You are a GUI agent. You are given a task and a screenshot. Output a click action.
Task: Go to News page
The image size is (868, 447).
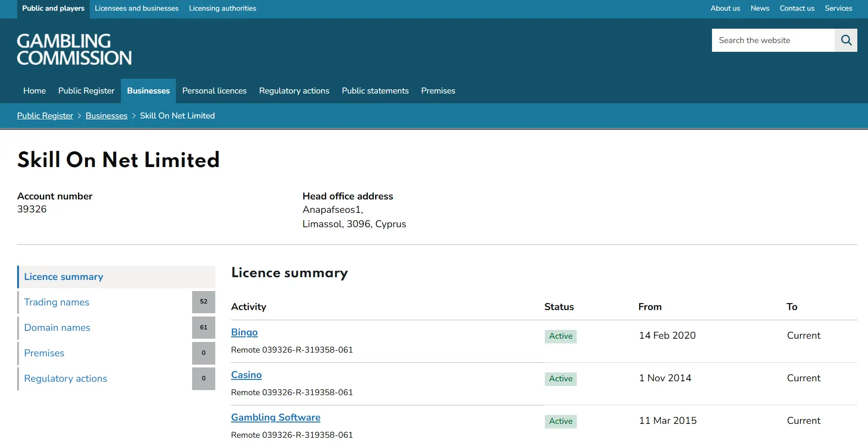coord(760,8)
